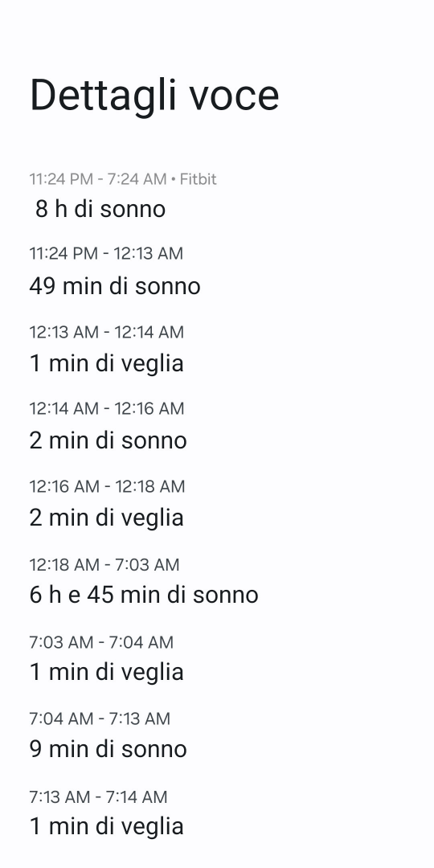The image size is (434, 868).
Task: Tap the 12:16 AM - 12:18 AM time range
Action: click(107, 486)
